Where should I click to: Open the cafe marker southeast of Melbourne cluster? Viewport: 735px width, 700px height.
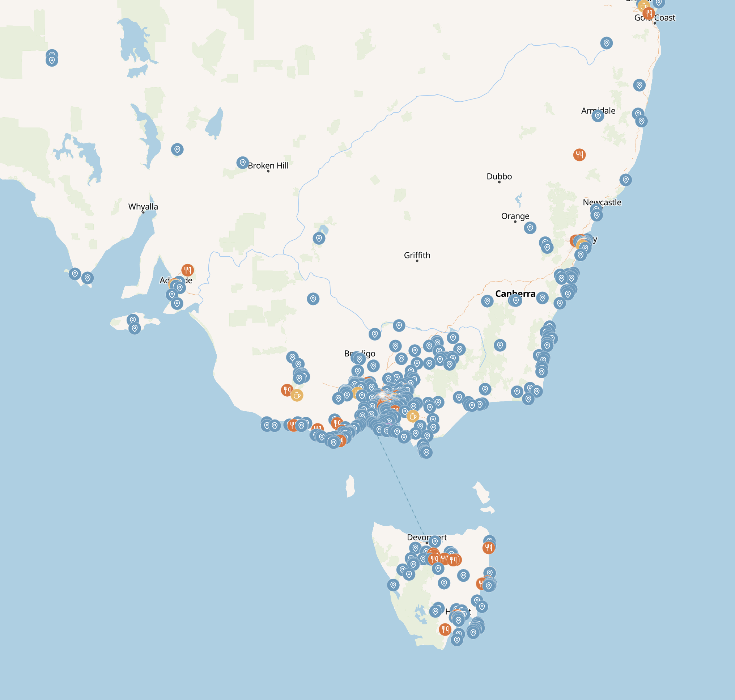pos(412,416)
